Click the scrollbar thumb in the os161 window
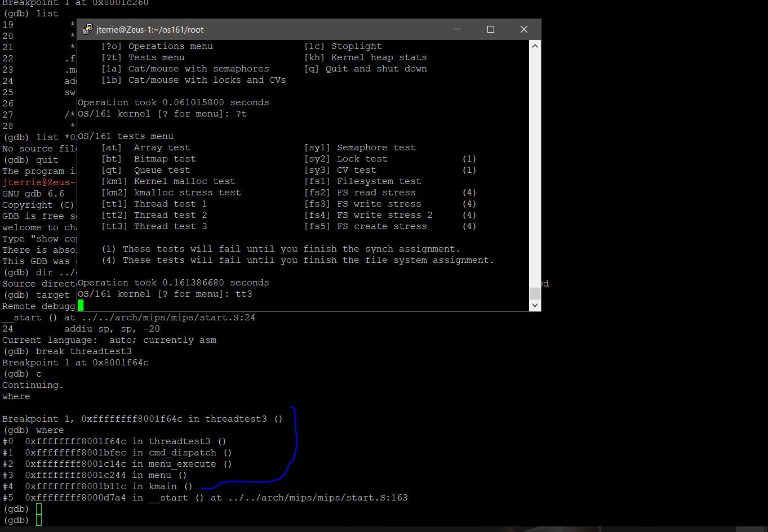Image resolution: width=768 pixels, height=532 pixels. (535, 293)
